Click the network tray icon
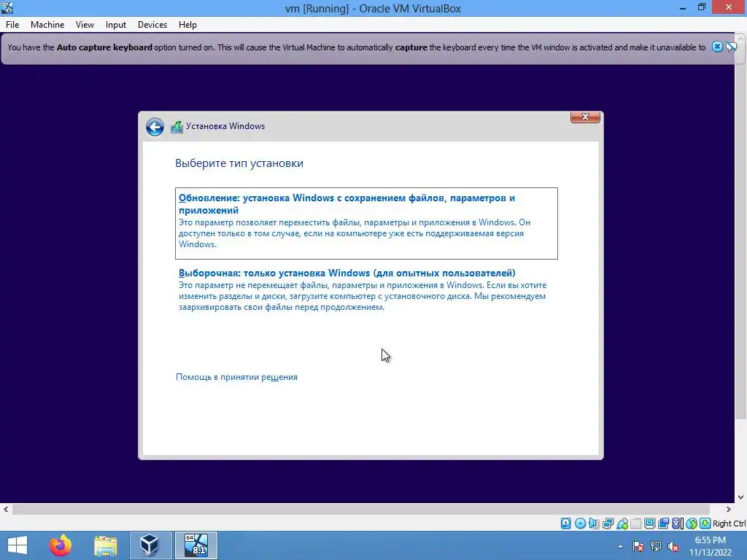 coord(656,546)
